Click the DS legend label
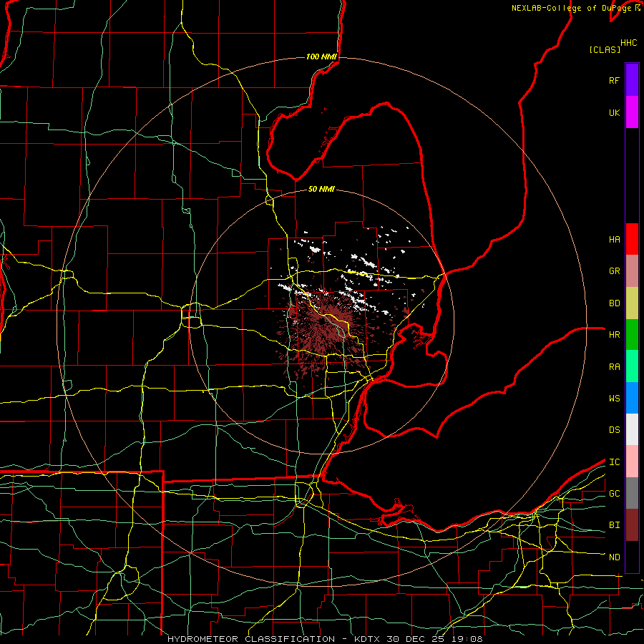This screenshot has width=644, height=644. click(614, 430)
